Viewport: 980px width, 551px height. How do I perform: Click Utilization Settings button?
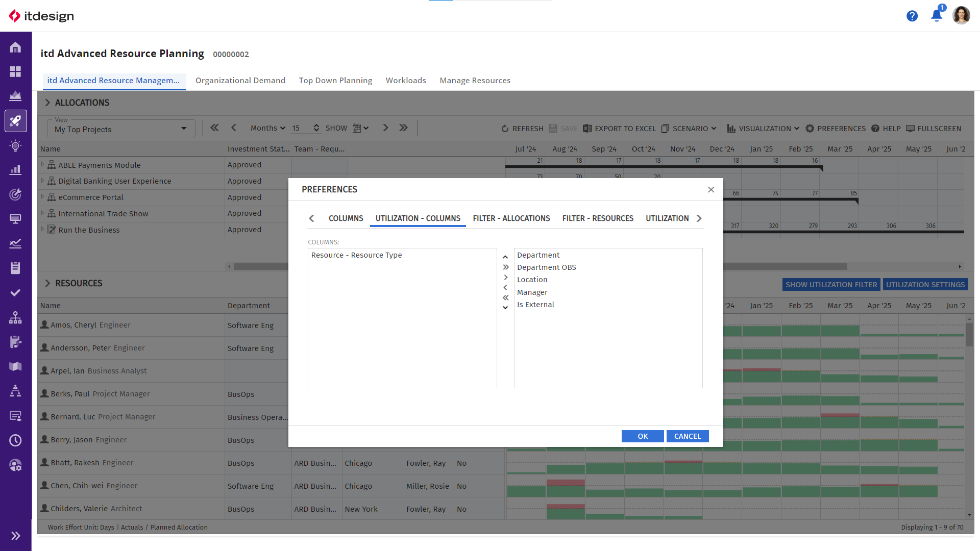(x=925, y=285)
